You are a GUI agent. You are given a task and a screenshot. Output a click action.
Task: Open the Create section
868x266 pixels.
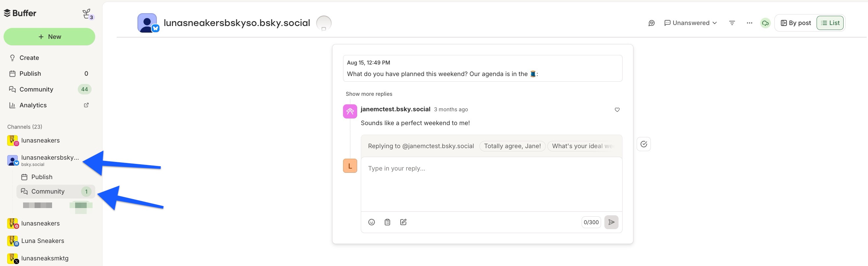[49, 58]
